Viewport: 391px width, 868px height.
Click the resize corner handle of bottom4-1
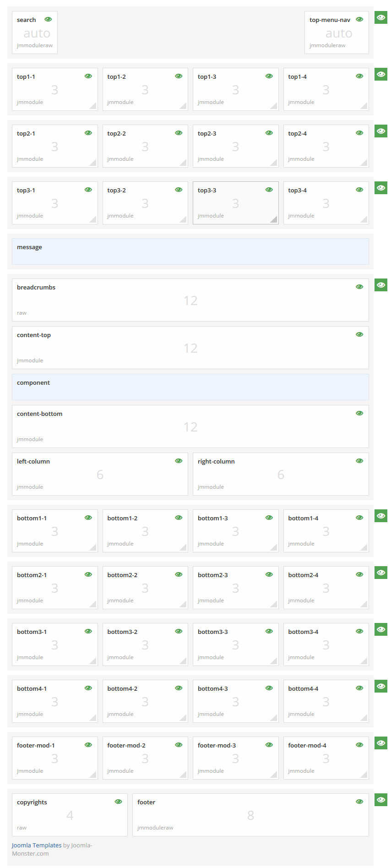(x=93, y=718)
